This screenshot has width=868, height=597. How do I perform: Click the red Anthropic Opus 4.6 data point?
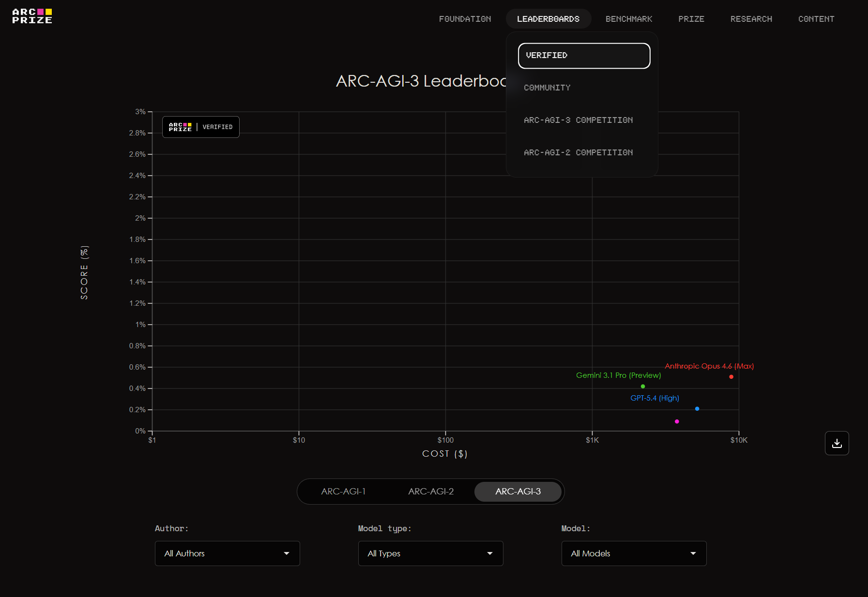pyautogui.click(x=731, y=377)
